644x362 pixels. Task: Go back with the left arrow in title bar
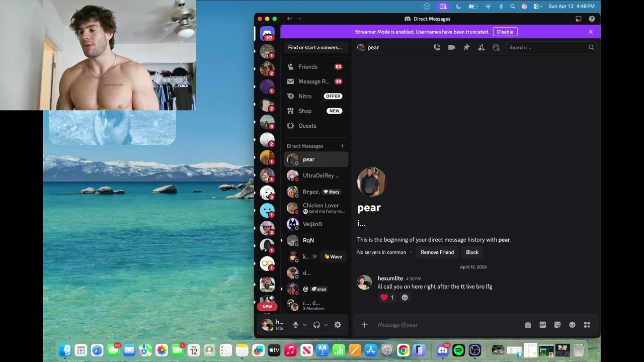pos(289,19)
